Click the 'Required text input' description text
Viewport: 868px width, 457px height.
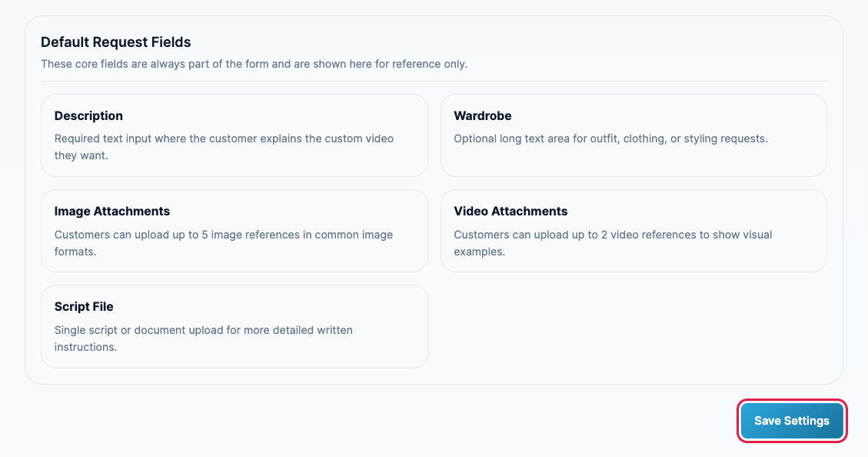click(224, 147)
